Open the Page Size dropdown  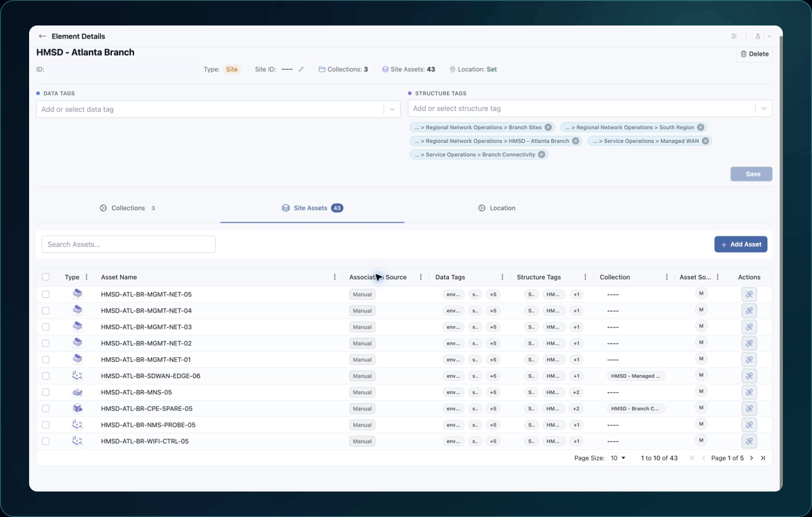tap(618, 458)
